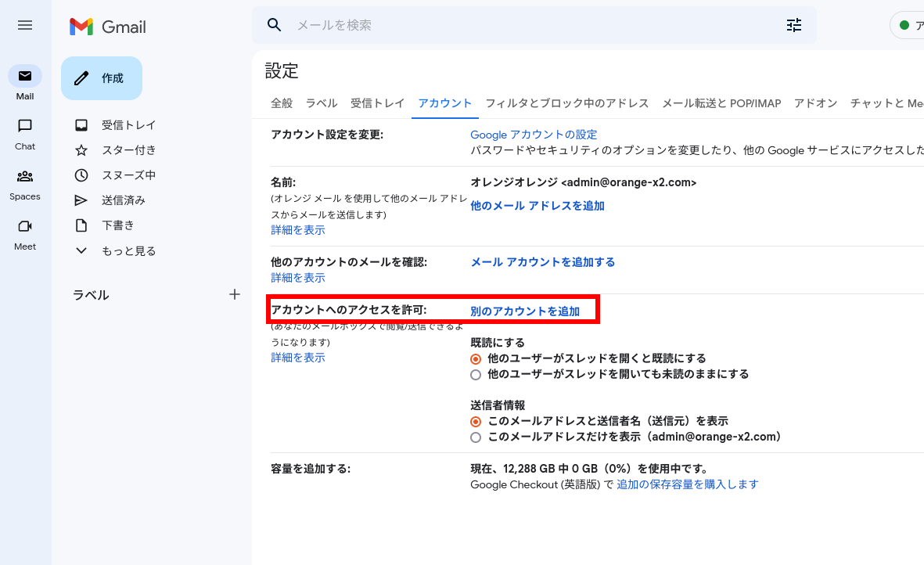
Task: Switch to the 受信トレイ settings tab
Action: click(377, 103)
